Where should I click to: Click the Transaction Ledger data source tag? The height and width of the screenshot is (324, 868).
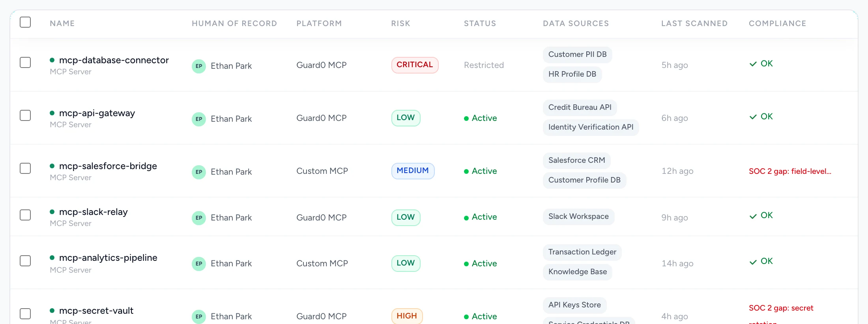point(582,252)
